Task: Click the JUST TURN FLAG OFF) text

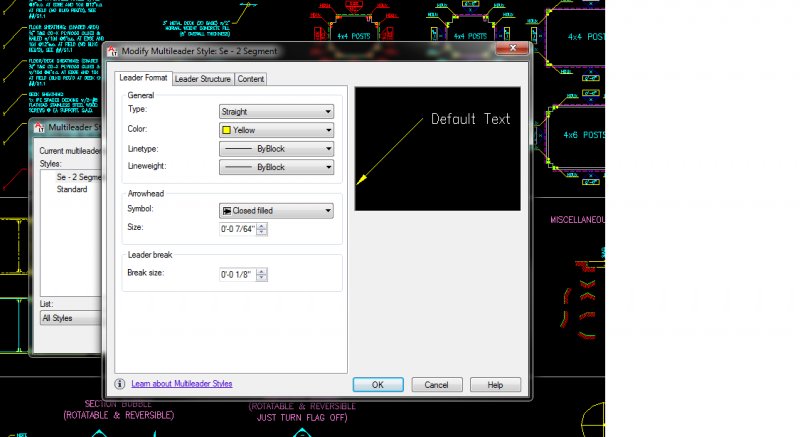Action: coord(302,418)
